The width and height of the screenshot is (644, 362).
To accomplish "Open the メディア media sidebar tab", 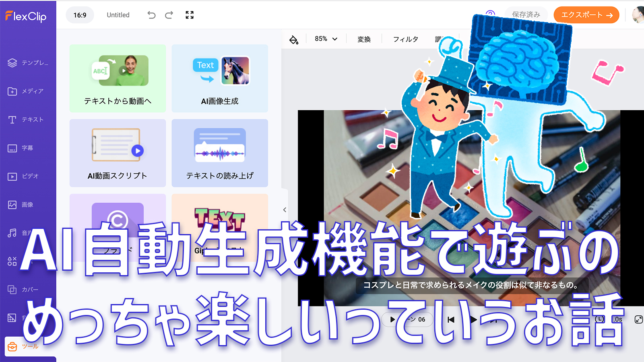I will click(26, 91).
